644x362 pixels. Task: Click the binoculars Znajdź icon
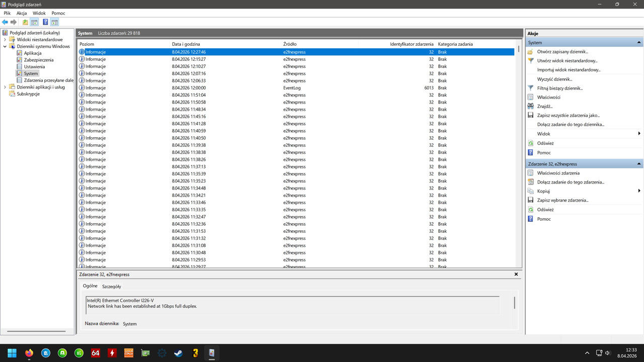pos(530,106)
